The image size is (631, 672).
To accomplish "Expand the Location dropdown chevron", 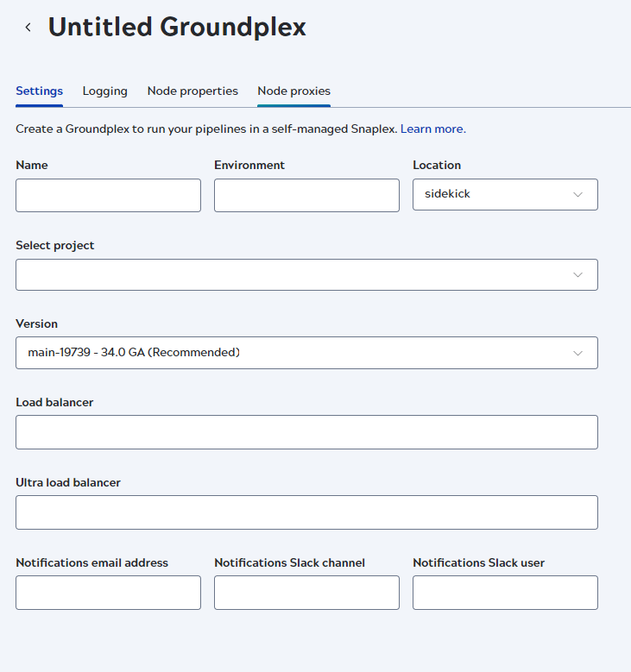I will pos(578,195).
